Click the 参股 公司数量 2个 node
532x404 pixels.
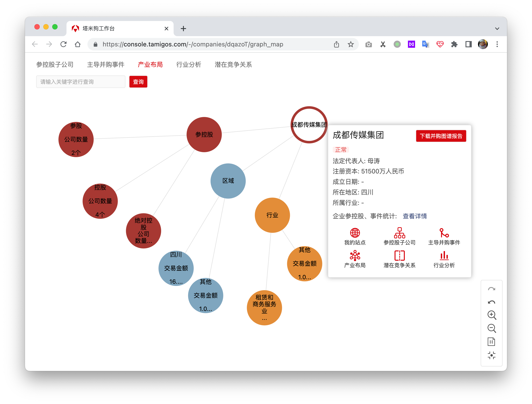click(76, 139)
